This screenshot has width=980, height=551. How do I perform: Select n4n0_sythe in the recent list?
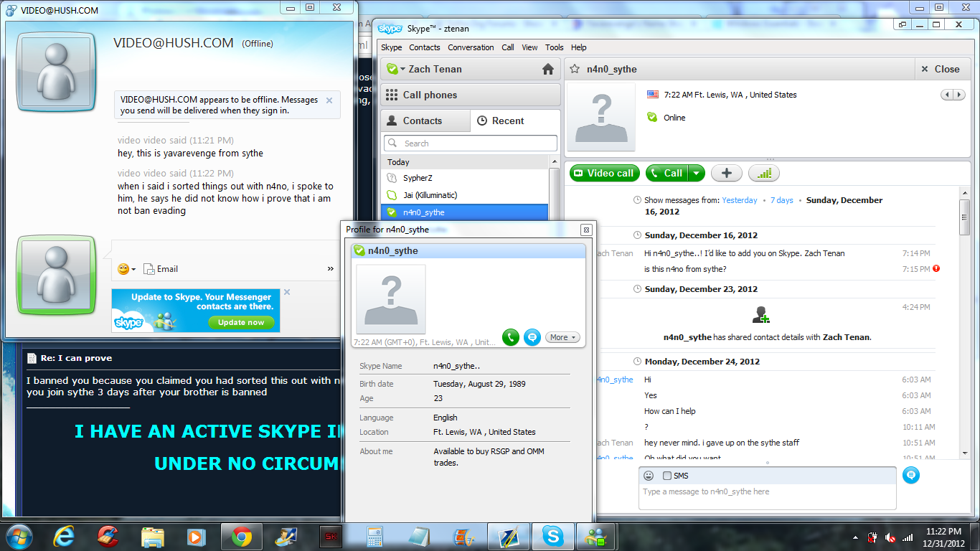(464, 212)
